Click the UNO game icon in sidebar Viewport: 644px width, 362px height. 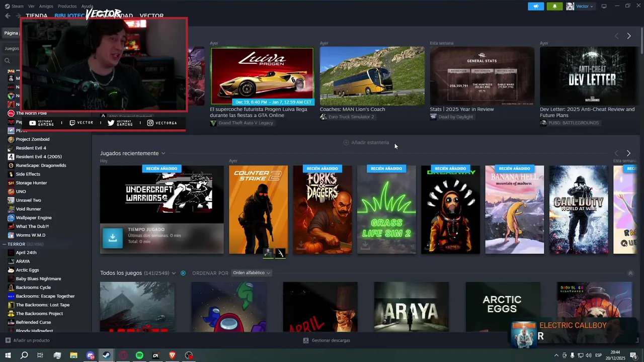click(11, 192)
